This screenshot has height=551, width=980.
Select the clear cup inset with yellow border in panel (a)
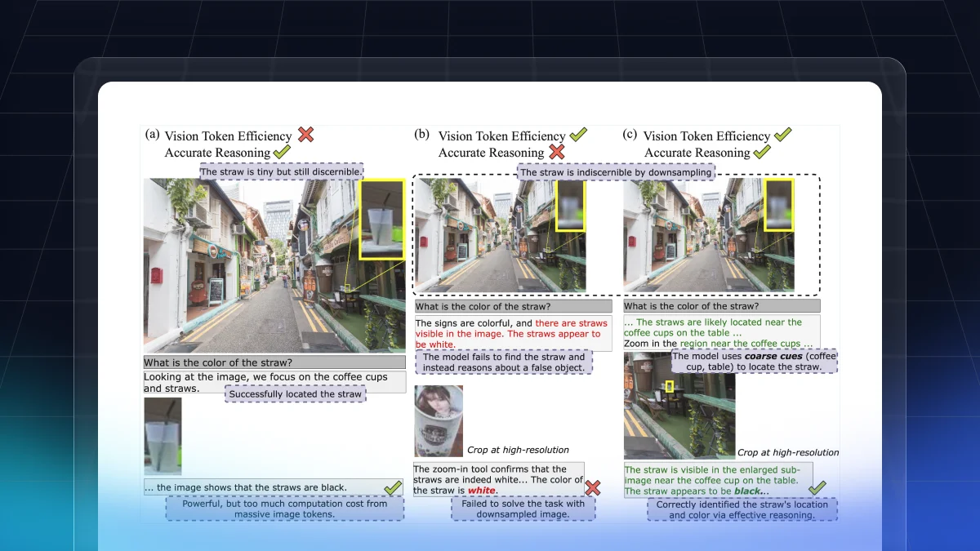[x=381, y=220]
